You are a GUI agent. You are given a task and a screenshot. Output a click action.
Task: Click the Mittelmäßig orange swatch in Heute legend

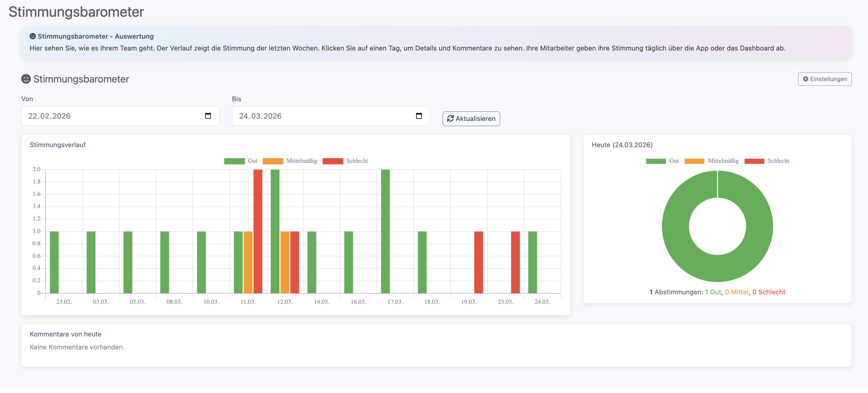point(694,161)
